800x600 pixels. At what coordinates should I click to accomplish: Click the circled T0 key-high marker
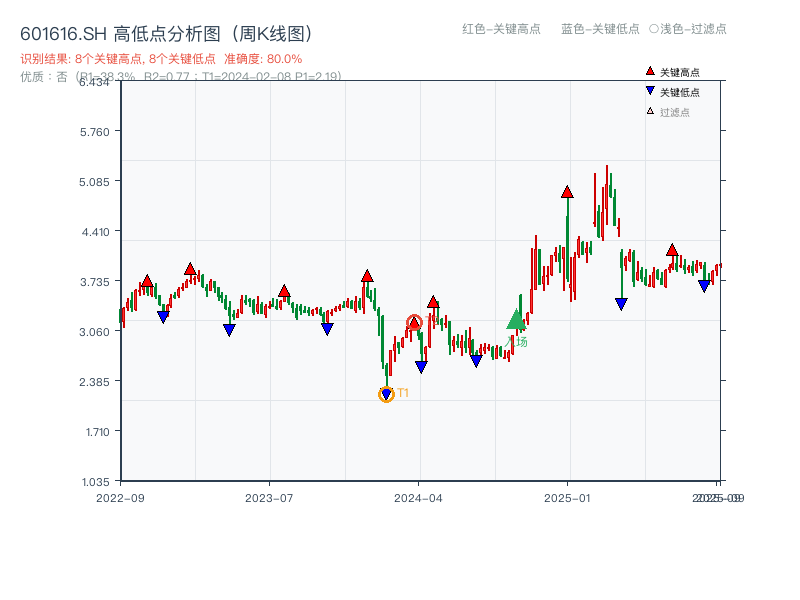pos(415,321)
